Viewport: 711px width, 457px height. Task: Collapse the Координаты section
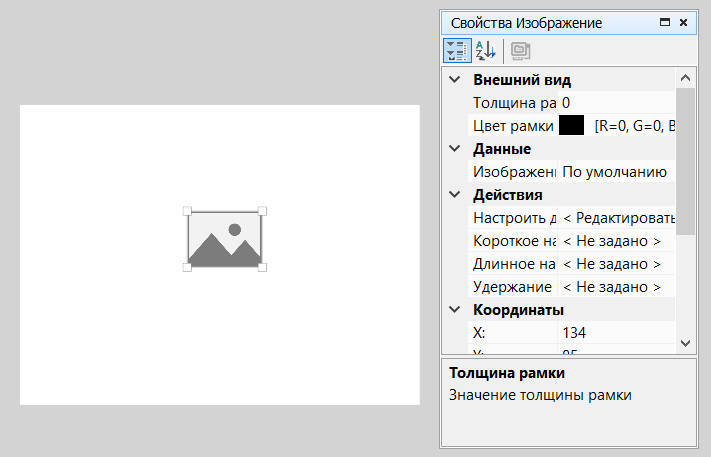coord(455,310)
